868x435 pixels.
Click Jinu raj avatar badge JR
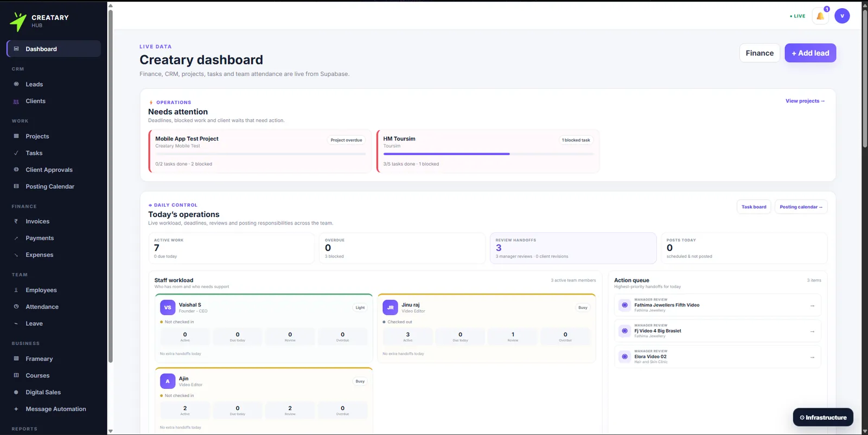[390, 308]
